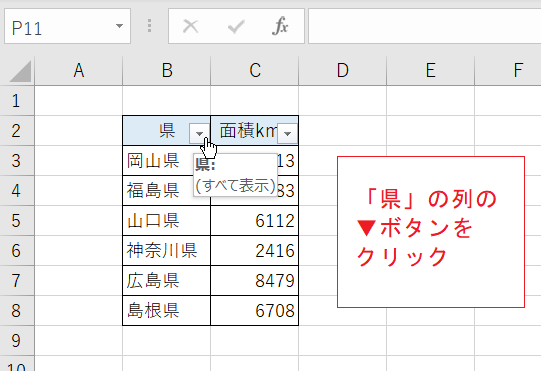The image size is (541, 371).
Task: Expand the Name Box dropdown arrow
Action: tap(119, 26)
